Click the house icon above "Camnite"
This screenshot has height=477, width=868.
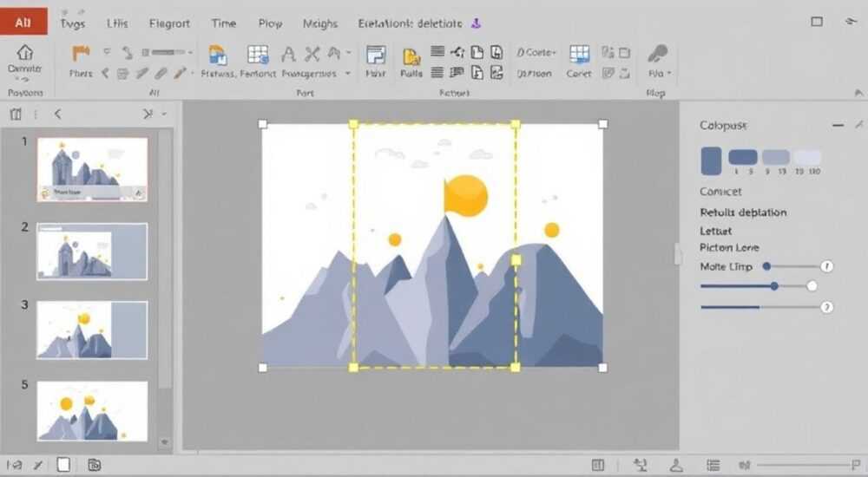tap(25, 53)
